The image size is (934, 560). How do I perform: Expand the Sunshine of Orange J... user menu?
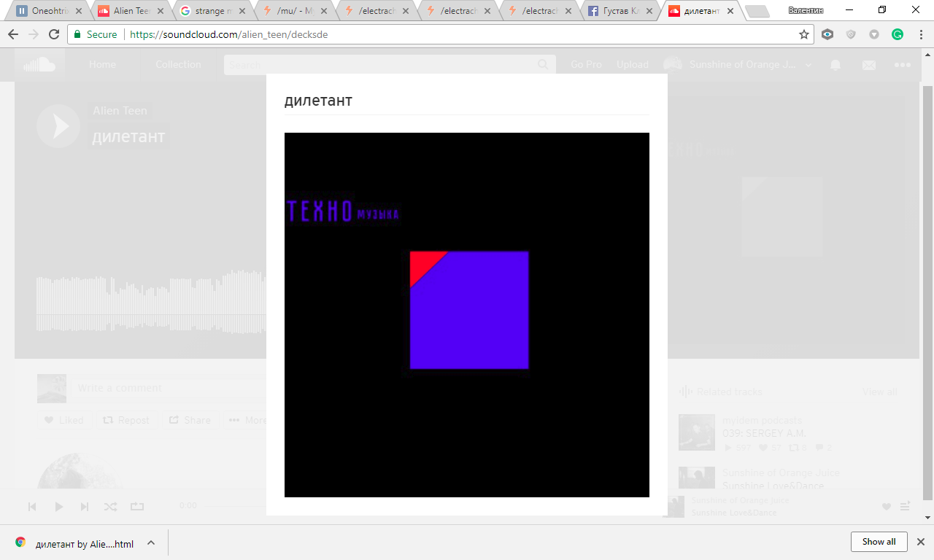click(737, 64)
